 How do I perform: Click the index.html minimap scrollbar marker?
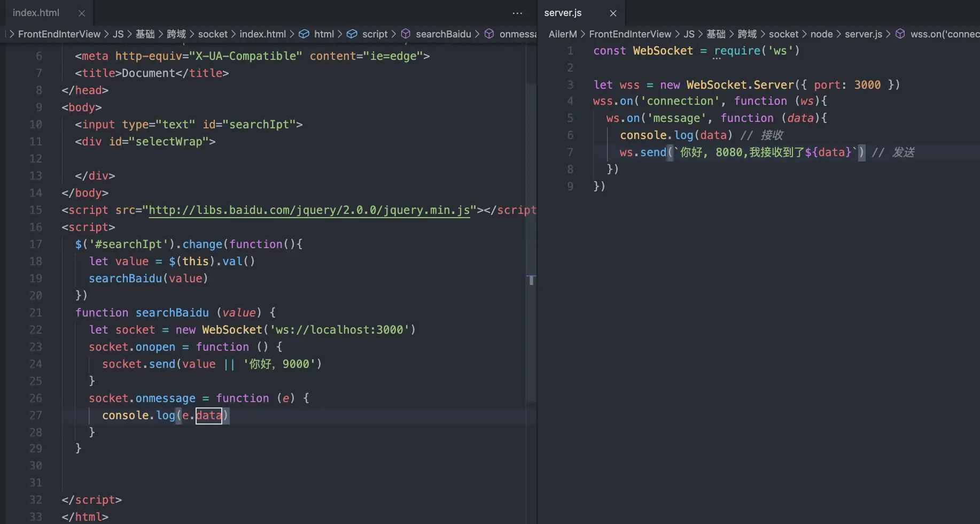[x=531, y=280]
